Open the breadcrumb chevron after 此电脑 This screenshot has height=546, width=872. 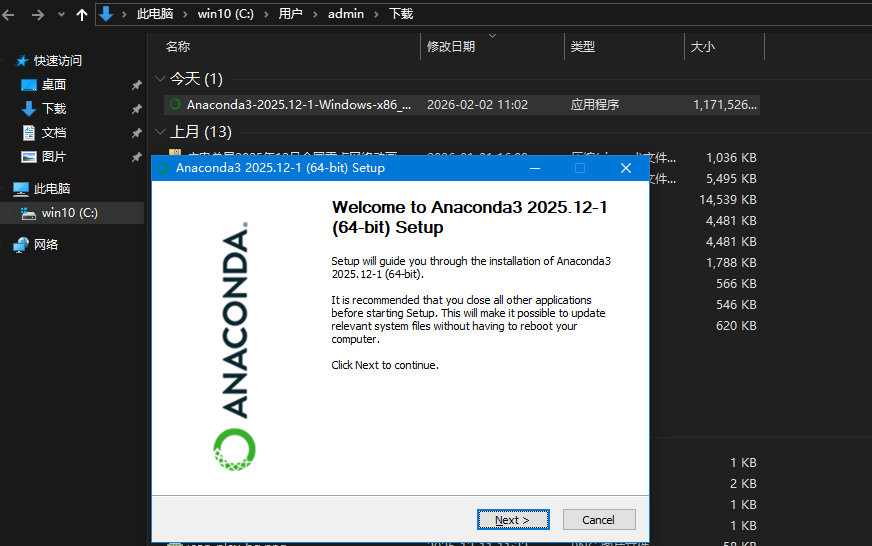[186, 14]
